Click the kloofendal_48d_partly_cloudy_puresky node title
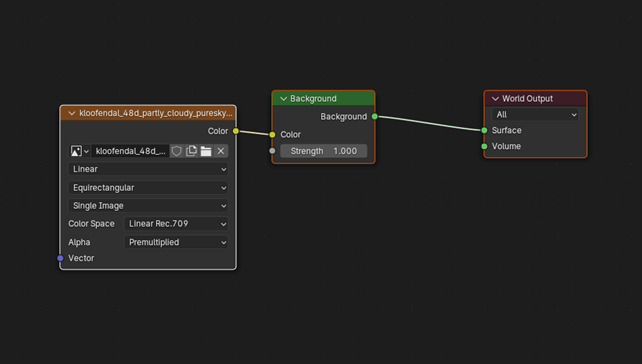Viewport: 642px width, 364px height. pos(156,113)
